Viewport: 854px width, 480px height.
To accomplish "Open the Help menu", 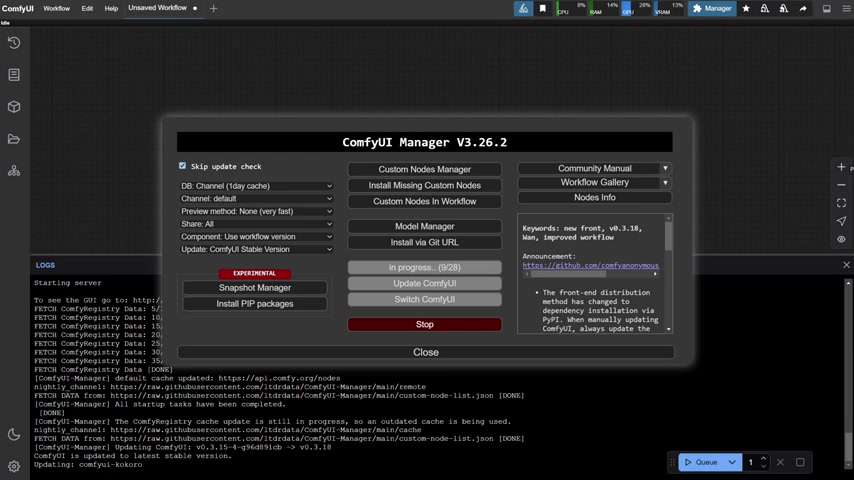I will 111,8.
